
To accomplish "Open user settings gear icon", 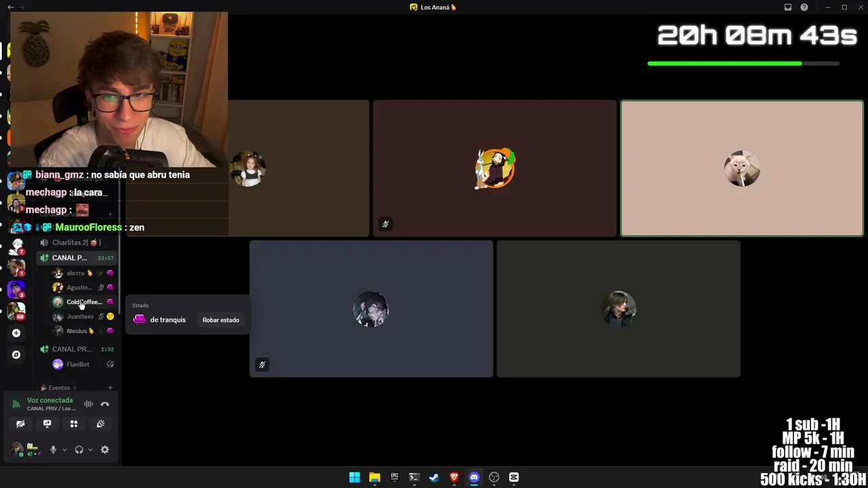I will (x=104, y=449).
